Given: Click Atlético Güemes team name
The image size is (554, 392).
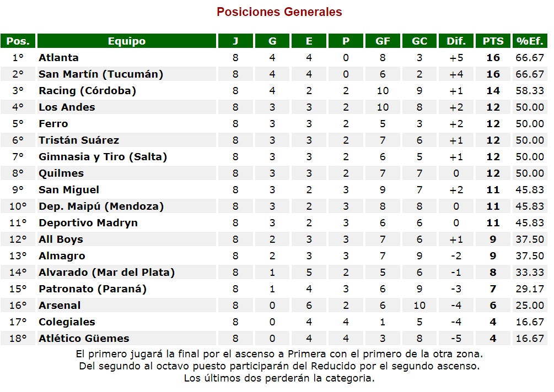Looking at the screenshot, I should [x=84, y=339].
